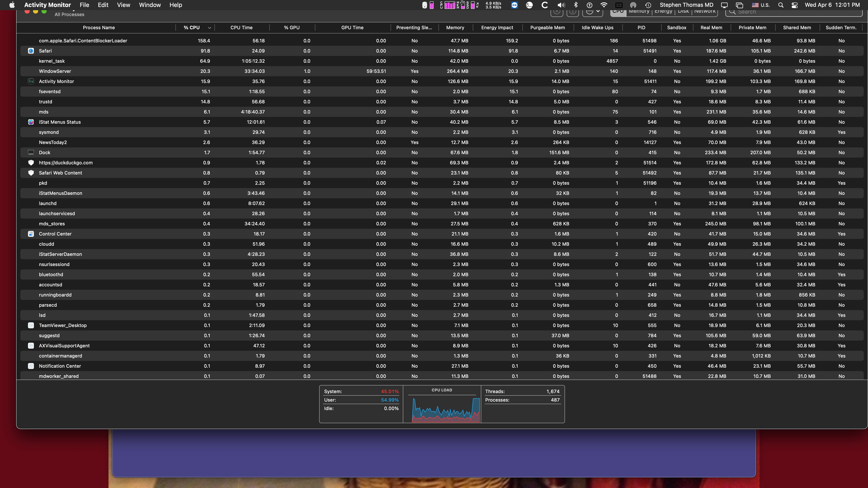The image size is (868, 488).
Task: Click the iStat Menus Status icon
Action: [x=31, y=122]
